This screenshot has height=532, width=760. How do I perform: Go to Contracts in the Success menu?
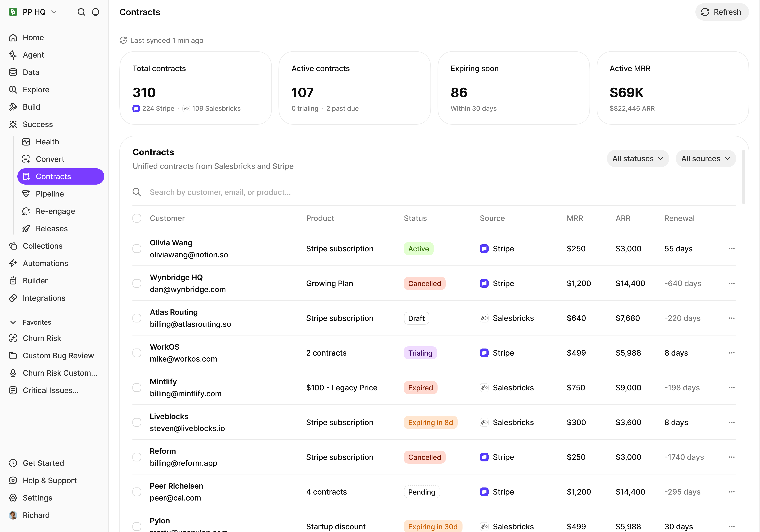[61, 177]
